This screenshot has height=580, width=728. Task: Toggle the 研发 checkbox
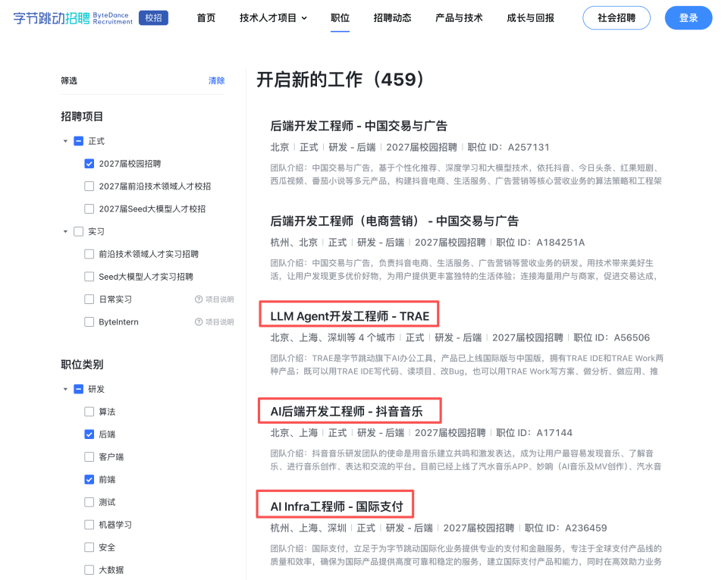pyautogui.click(x=78, y=389)
